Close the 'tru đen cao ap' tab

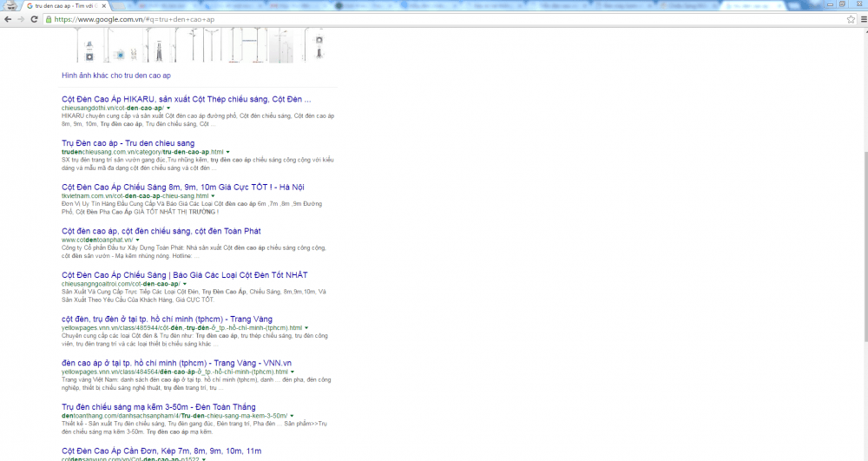pyautogui.click(x=103, y=6)
